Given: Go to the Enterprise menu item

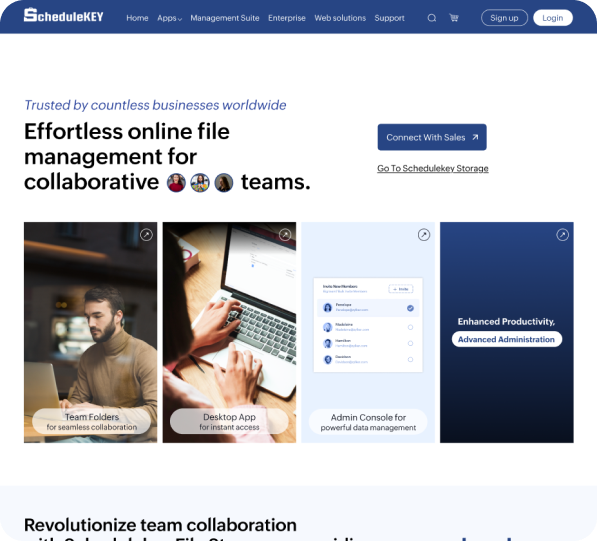Looking at the screenshot, I should point(287,18).
